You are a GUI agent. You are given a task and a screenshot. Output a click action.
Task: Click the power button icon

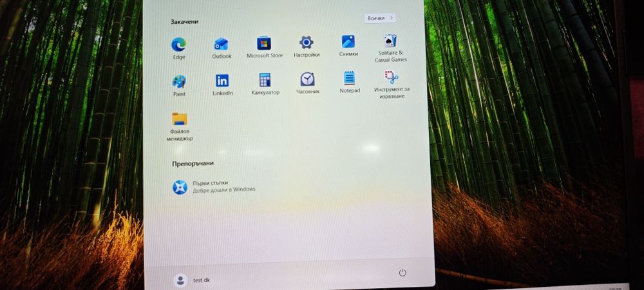(402, 273)
